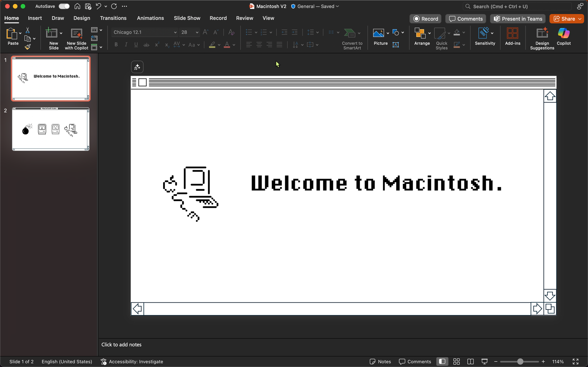588x367 pixels.
Task: Open the Animations ribbon tab
Action: (150, 18)
